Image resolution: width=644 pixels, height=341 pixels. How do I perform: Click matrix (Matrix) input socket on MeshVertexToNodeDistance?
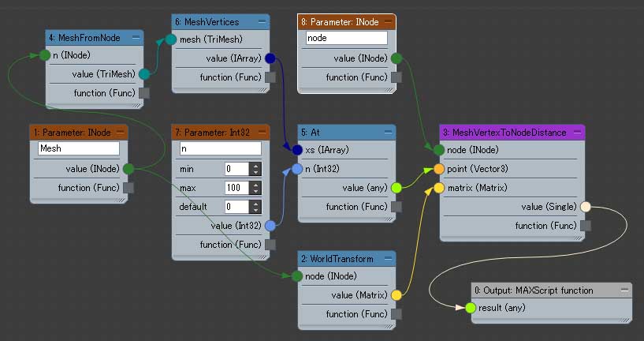(439, 188)
